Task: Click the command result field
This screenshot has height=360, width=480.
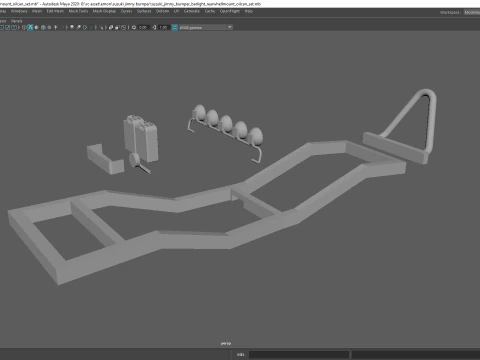Action: (x=416, y=354)
